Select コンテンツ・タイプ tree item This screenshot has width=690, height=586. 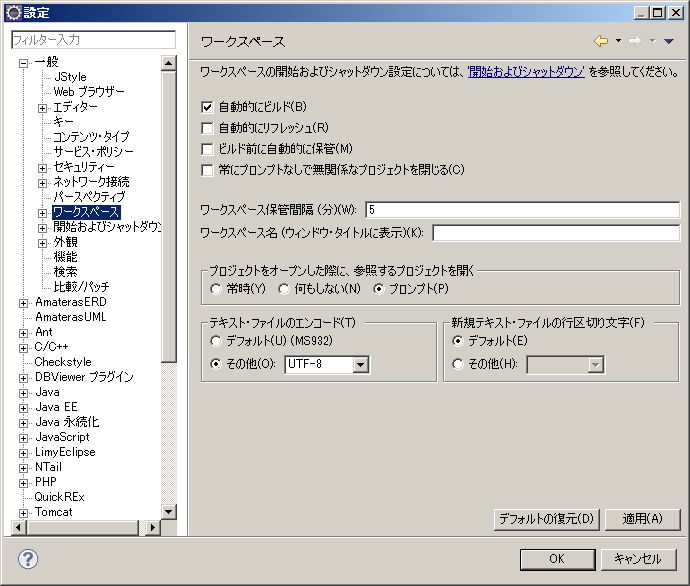[92, 137]
